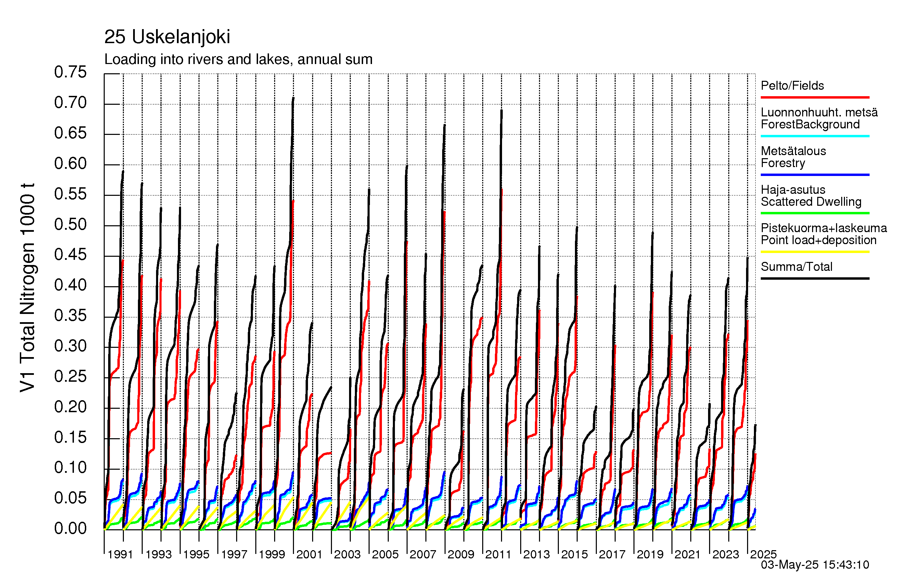924x582 pixels.
Task: Click the x-axis year label 2013
Action: click(537, 554)
